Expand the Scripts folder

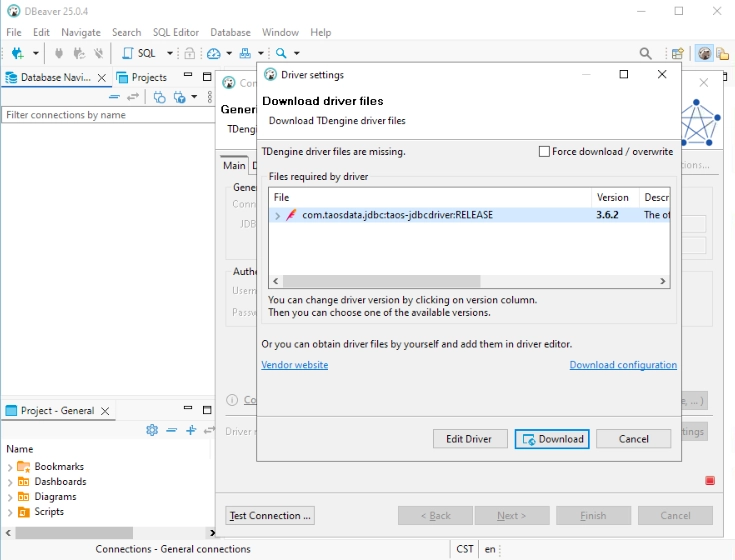point(10,512)
